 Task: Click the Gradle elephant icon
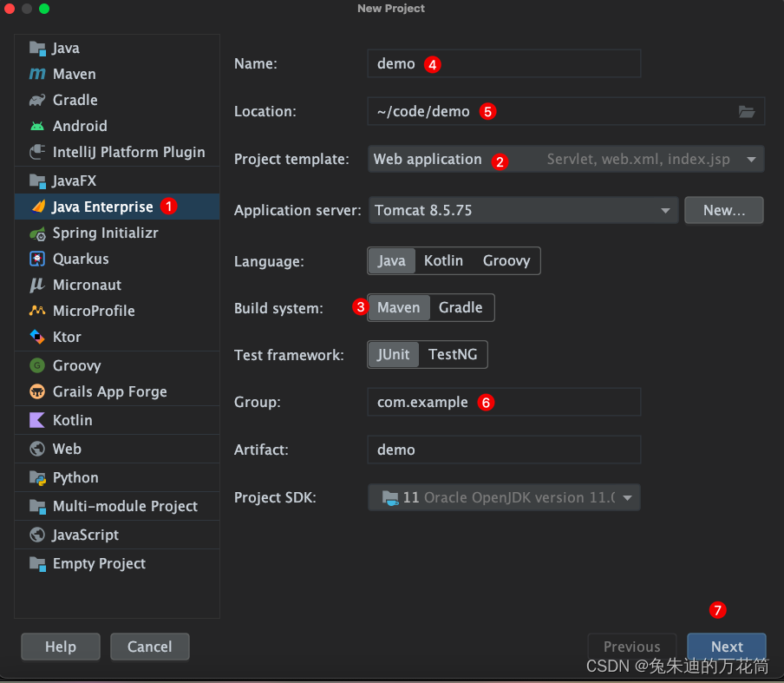37,100
